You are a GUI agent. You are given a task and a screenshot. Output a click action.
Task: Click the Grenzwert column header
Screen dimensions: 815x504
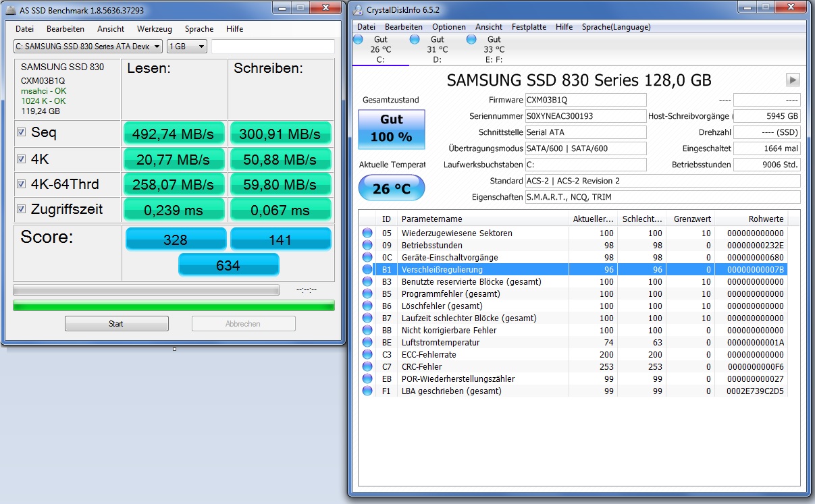click(689, 219)
